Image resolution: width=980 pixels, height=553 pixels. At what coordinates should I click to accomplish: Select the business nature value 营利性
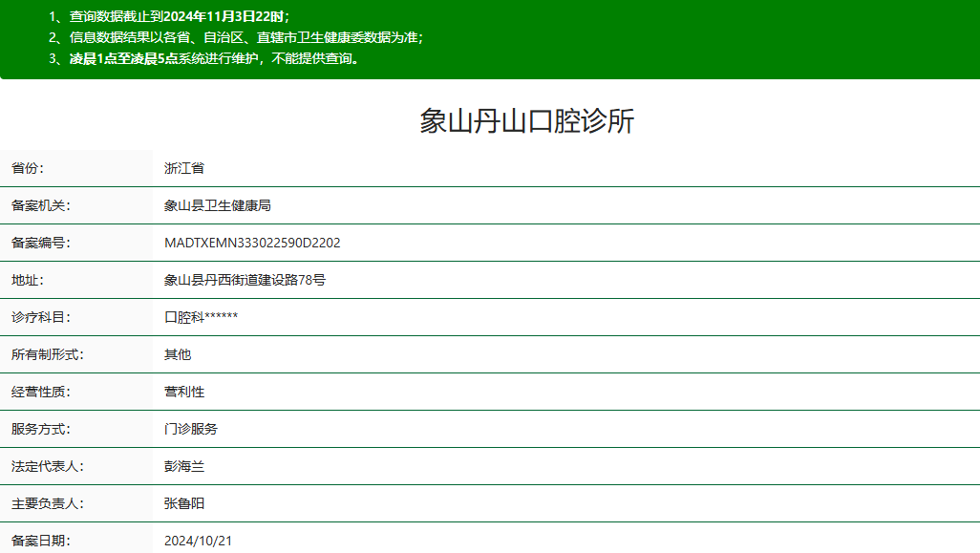(184, 392)
